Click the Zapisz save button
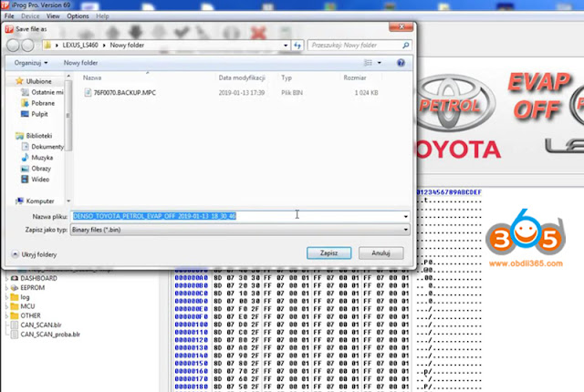 pos(328,253)
